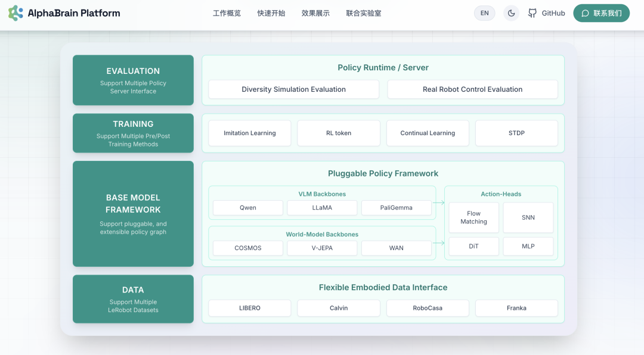This screenshot has width=644, height=355.
Task: Select the Real Robot Control Evaluation box
Action: click(472, 89)
